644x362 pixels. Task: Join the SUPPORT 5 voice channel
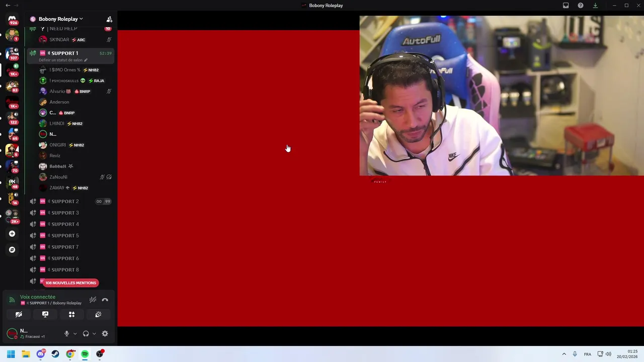(x=70, y=235)
